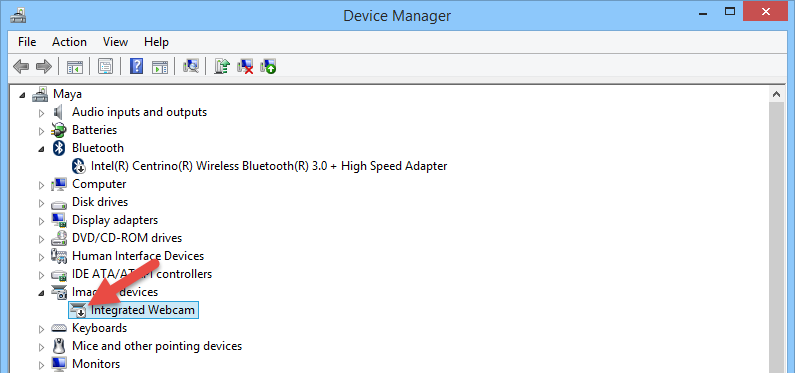Viewport: 795px width, 373px height.
Task: Click the Enable device toolbar icon
Action: click(x=268, y=66)
